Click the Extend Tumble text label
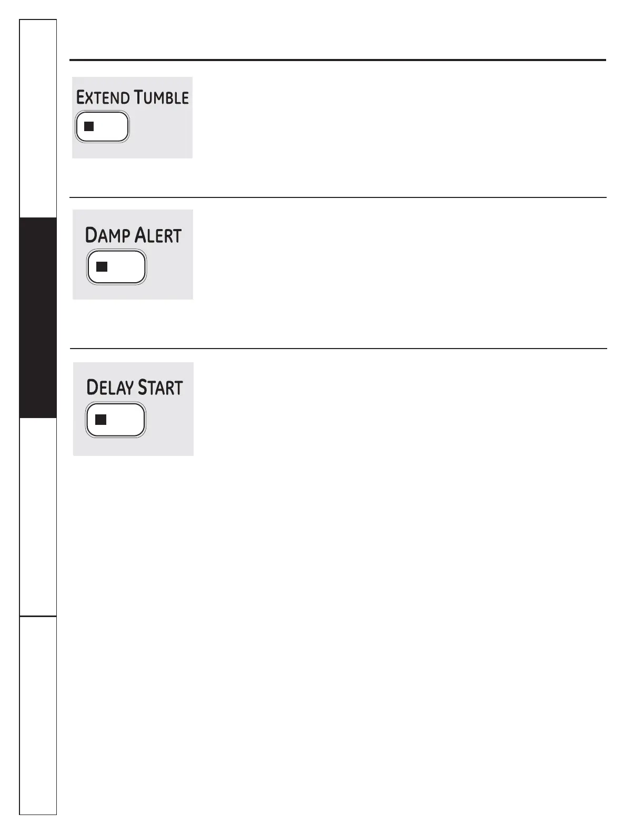 pos(132,98)
